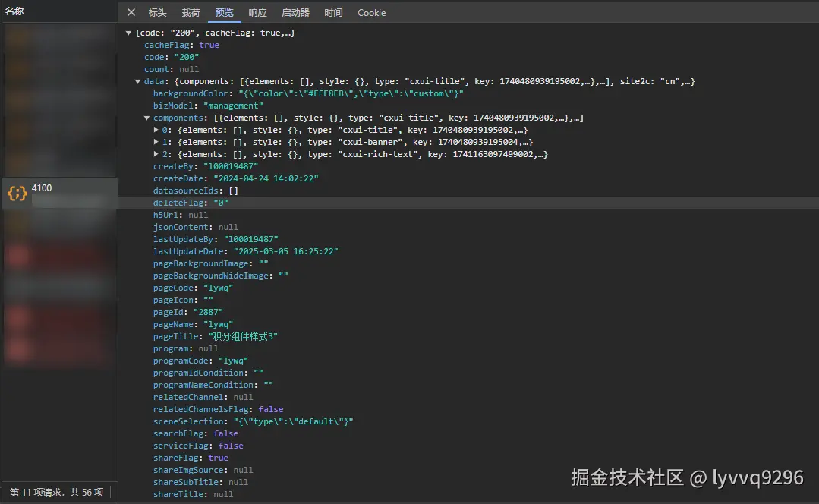
Task: Select the pageId "2887" line
Action: point(188,312)
